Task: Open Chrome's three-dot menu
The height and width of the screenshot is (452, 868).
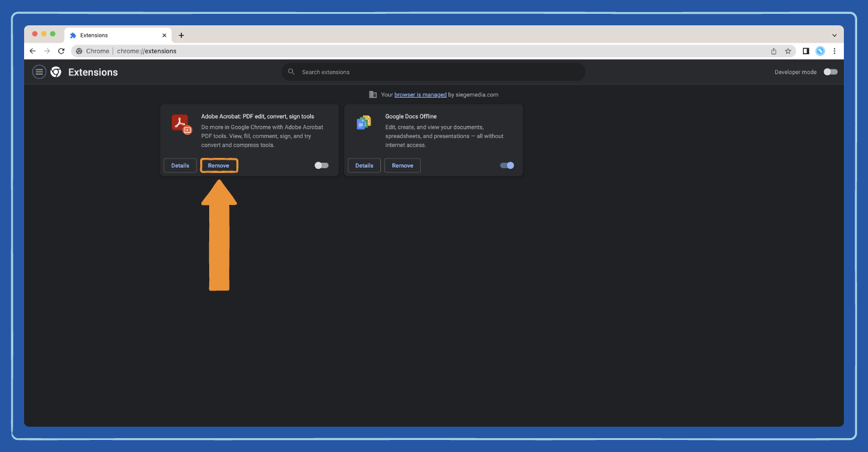Action: point(834,51)
